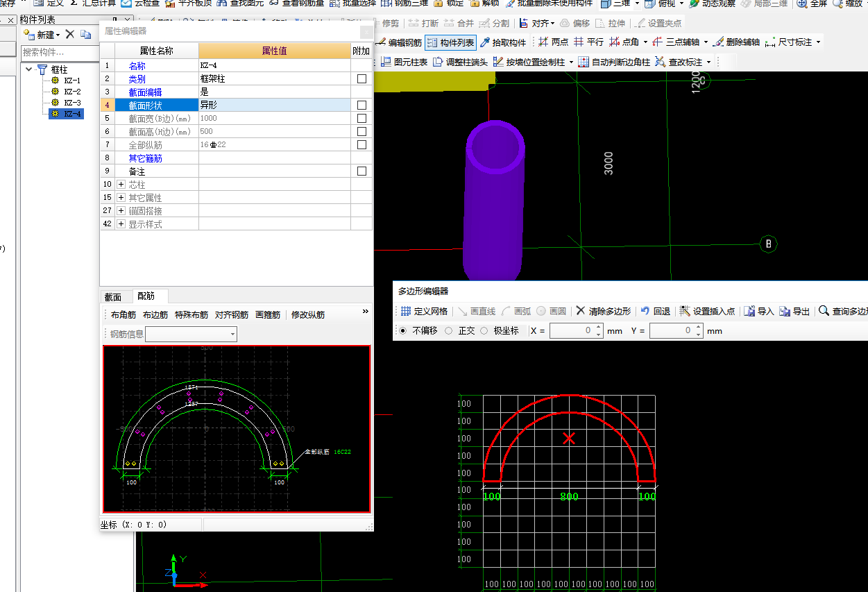
Task: Select the 正交 radio option
Action: [449, 331]
